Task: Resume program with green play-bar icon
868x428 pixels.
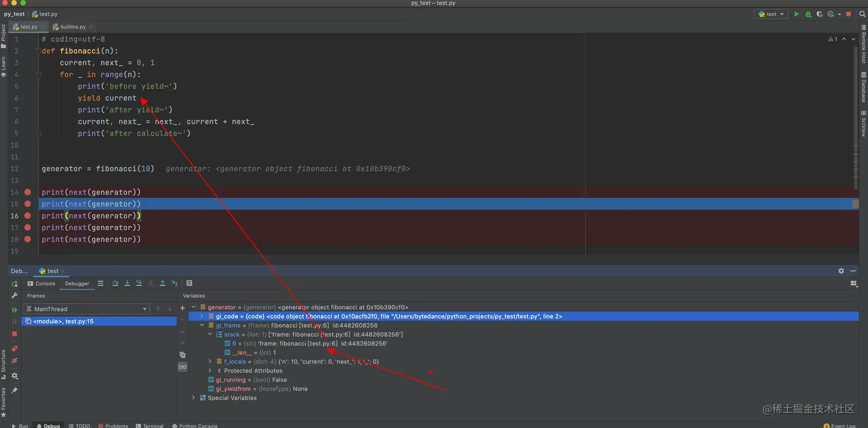Action: coord(15,310)
